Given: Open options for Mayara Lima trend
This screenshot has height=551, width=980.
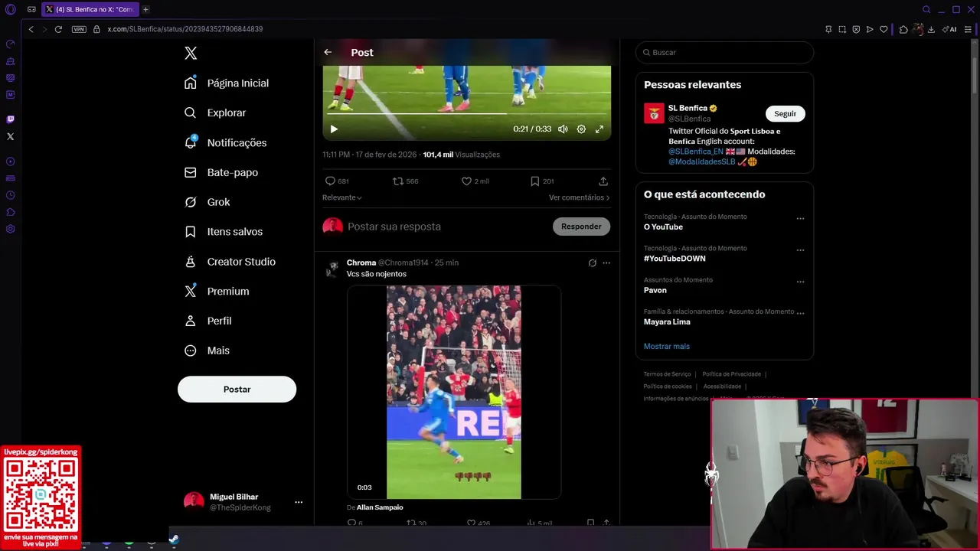Looking at the screenshot, I should (800, 312).
